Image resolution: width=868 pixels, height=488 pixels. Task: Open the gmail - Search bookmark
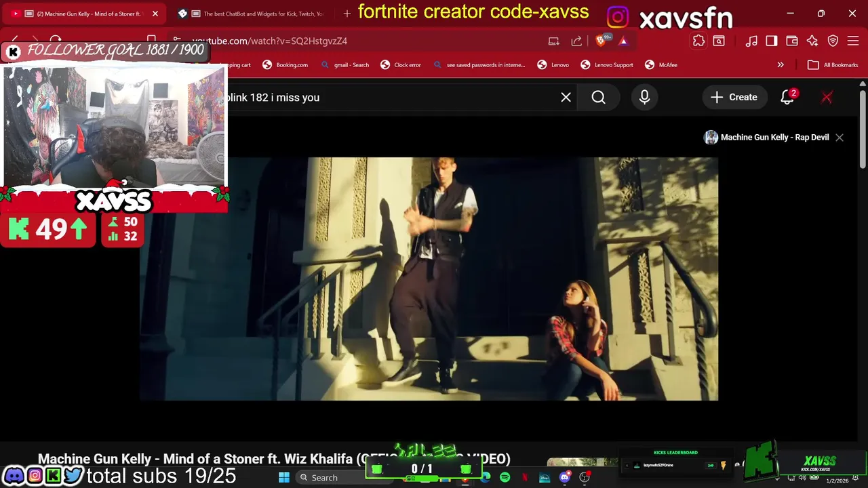pyautogui.click(x=345, y=65)
